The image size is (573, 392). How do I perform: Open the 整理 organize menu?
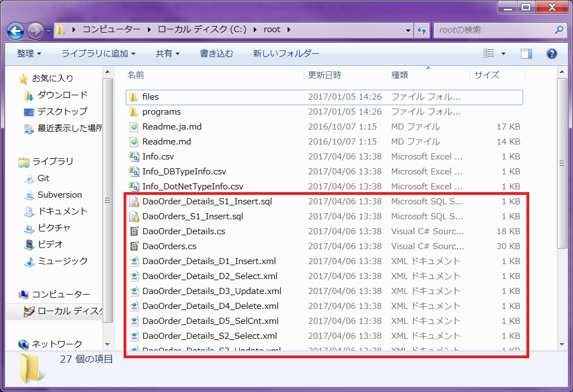29,54
